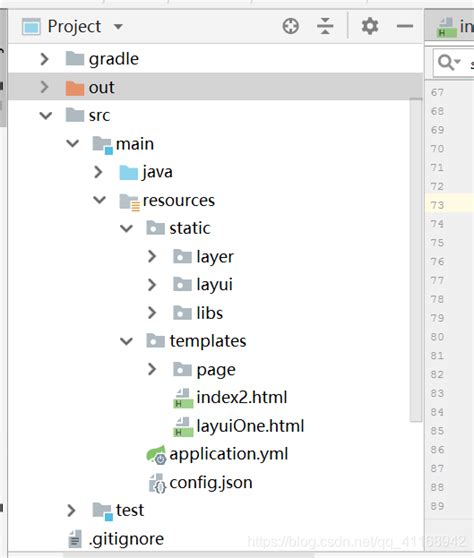Screen dimensions: 474x558
Task: Click the resources folder icon
Action: [x=130, y=202]
